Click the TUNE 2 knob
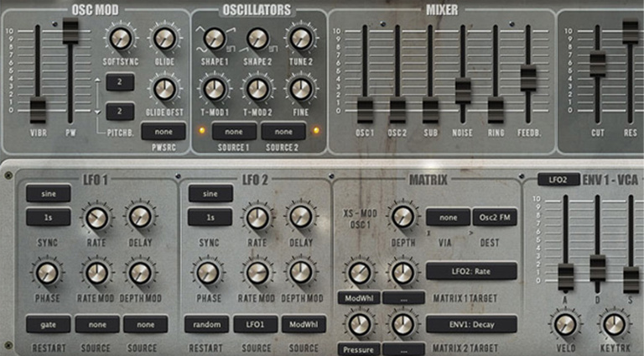 click(300, 38)
